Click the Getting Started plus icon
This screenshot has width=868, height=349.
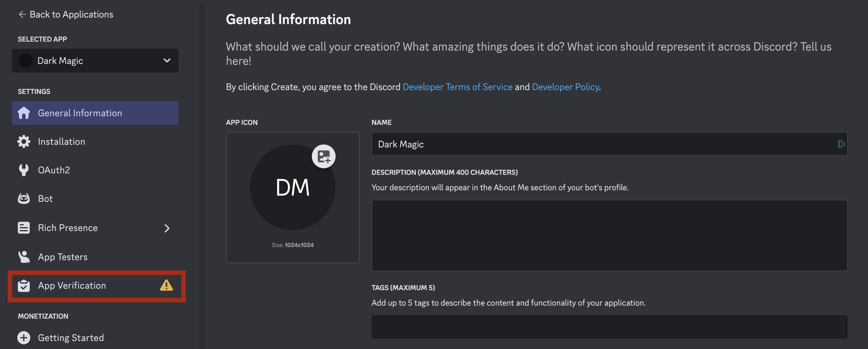[23, 338]
